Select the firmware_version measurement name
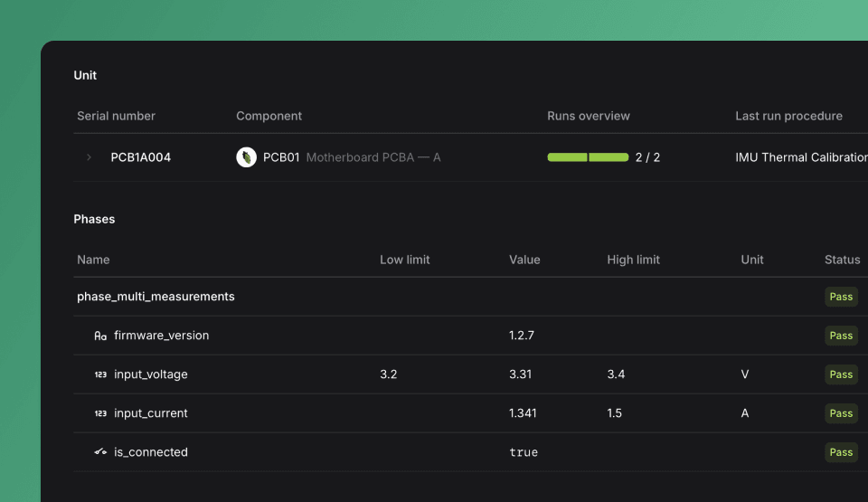Screen dimensions: 868x502 162,336
